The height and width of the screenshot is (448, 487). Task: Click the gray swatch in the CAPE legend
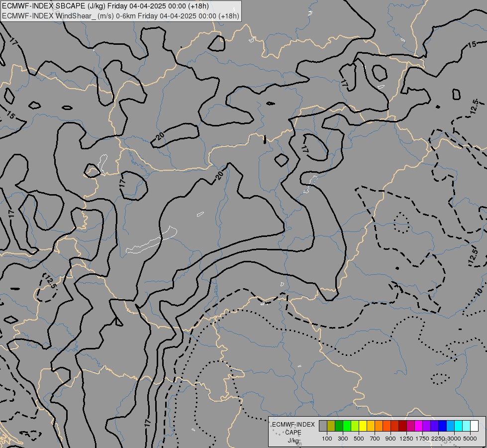(x=323, y=426)
